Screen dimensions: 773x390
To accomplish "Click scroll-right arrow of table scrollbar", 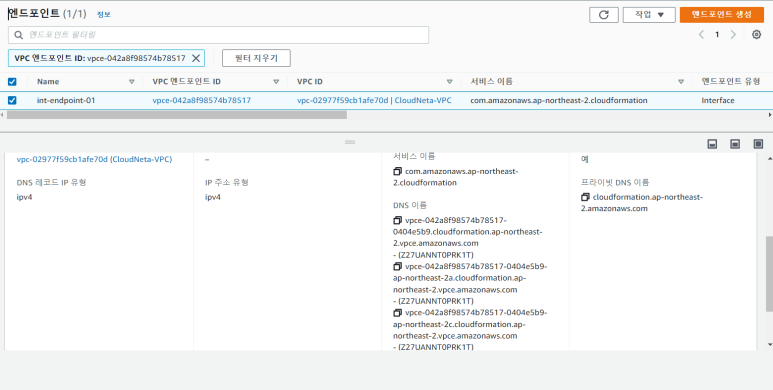I will [770, 115].
